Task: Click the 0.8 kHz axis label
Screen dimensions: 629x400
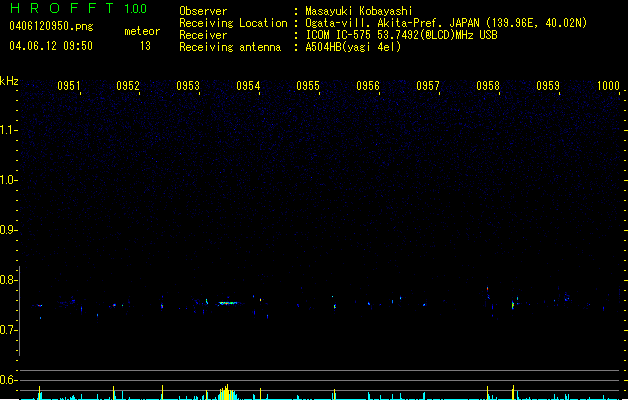Action: 8,280
